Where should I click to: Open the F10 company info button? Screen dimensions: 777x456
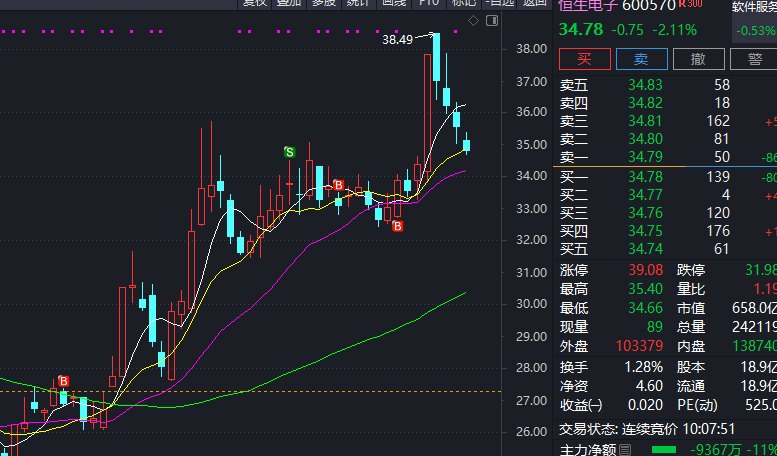tap(429, 2)
